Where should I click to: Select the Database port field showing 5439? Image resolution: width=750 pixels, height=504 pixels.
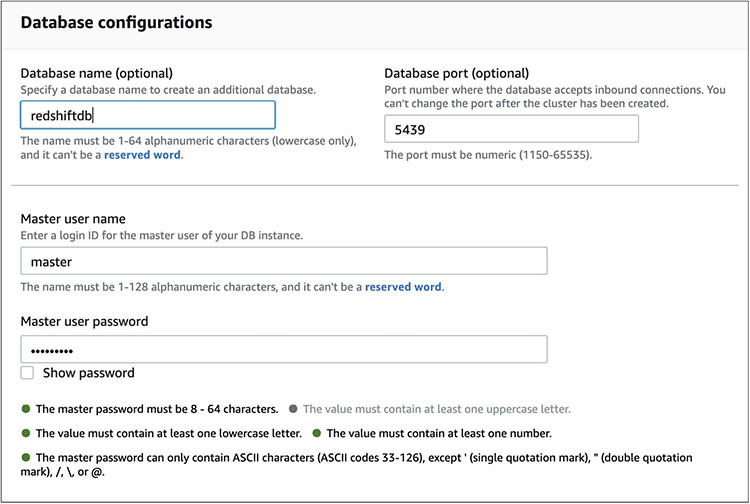[x=511, y=129]
